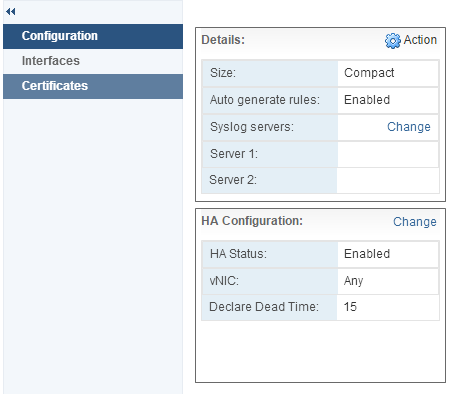
Task: Change the Syslog servers setting
Action: coord(409,127)
